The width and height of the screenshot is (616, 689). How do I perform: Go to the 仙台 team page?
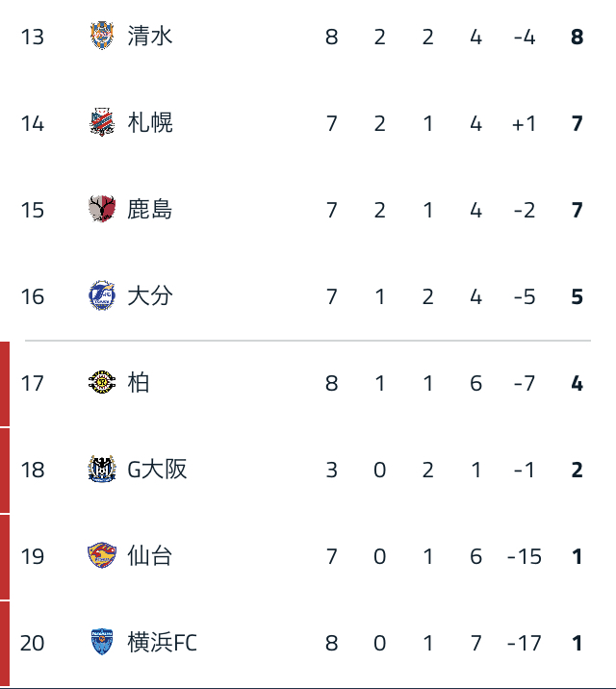click(x=150, y=555)
